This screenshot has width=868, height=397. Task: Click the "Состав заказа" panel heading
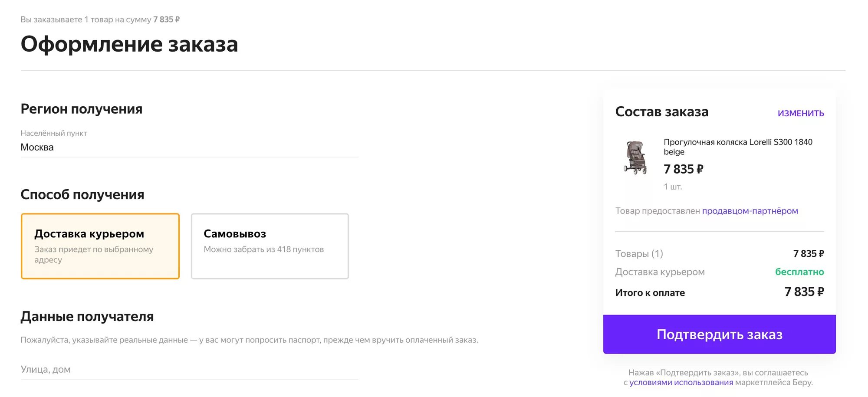coord(661,112)
